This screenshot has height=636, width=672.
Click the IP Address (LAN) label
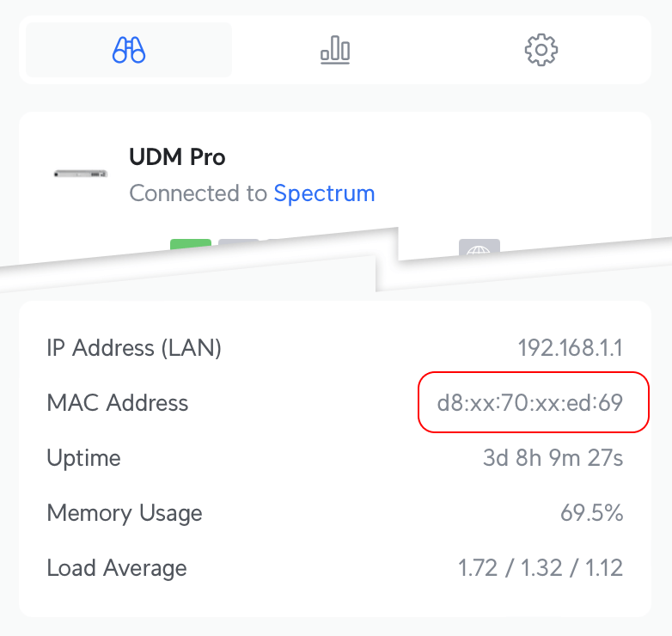(134, 348)
